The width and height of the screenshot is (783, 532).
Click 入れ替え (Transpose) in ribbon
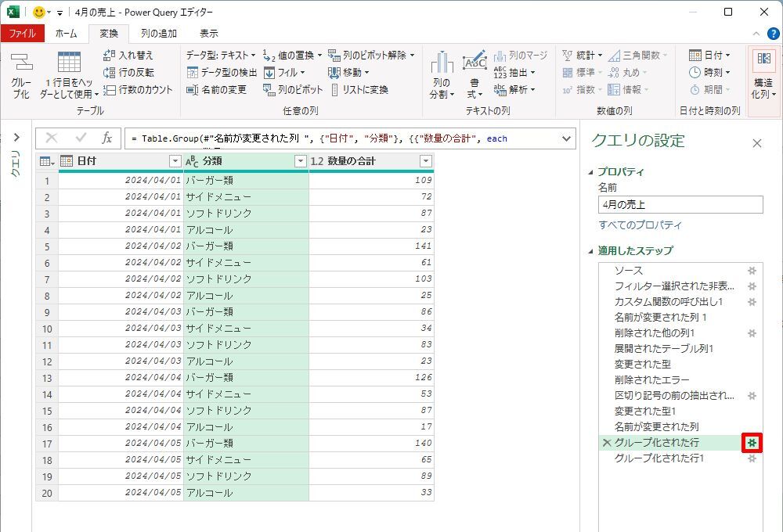point(128,55)
